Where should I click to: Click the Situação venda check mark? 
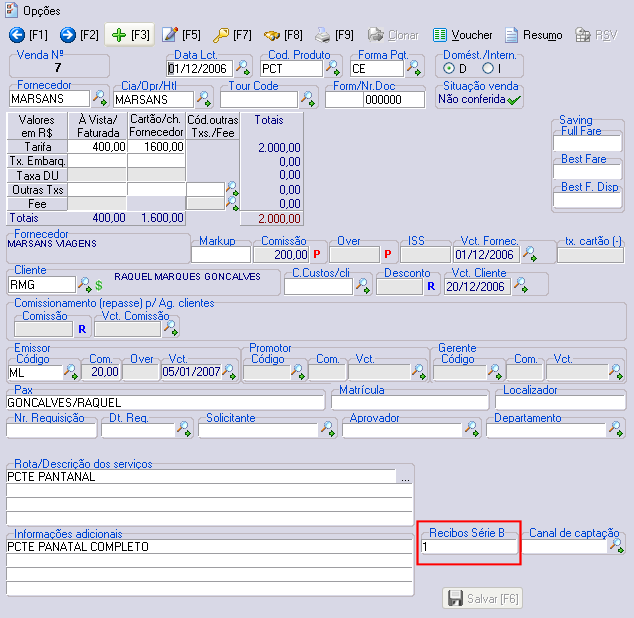point(514,100)
